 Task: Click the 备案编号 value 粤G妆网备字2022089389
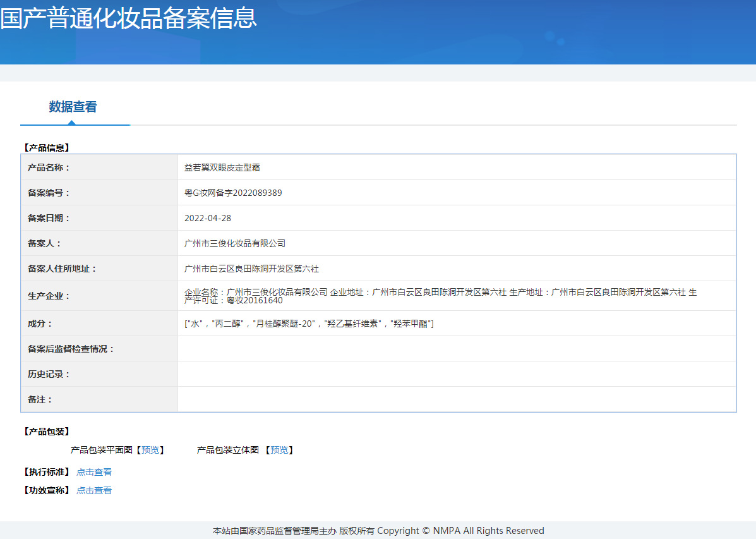(x=233, y=193)
